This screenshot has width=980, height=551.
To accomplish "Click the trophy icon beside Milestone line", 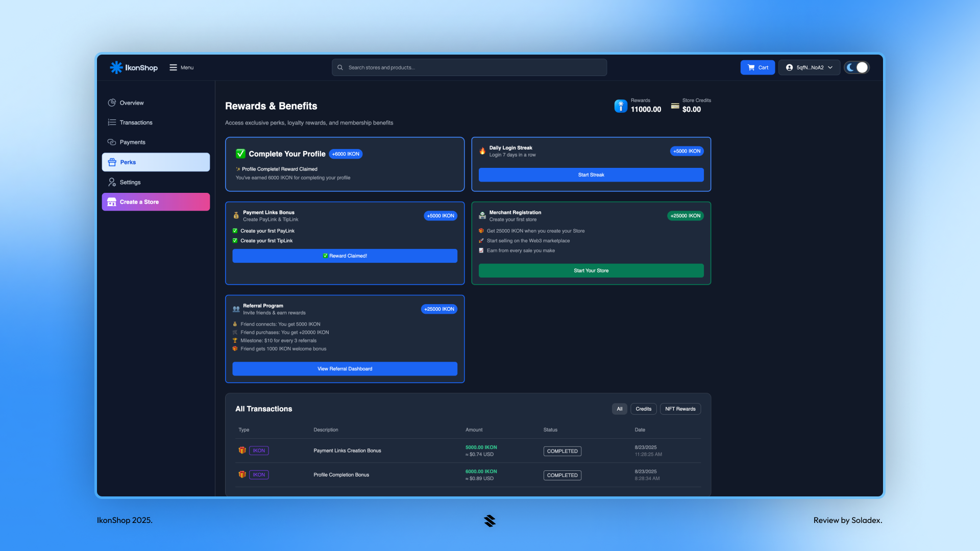I will (x=235, y=341).
